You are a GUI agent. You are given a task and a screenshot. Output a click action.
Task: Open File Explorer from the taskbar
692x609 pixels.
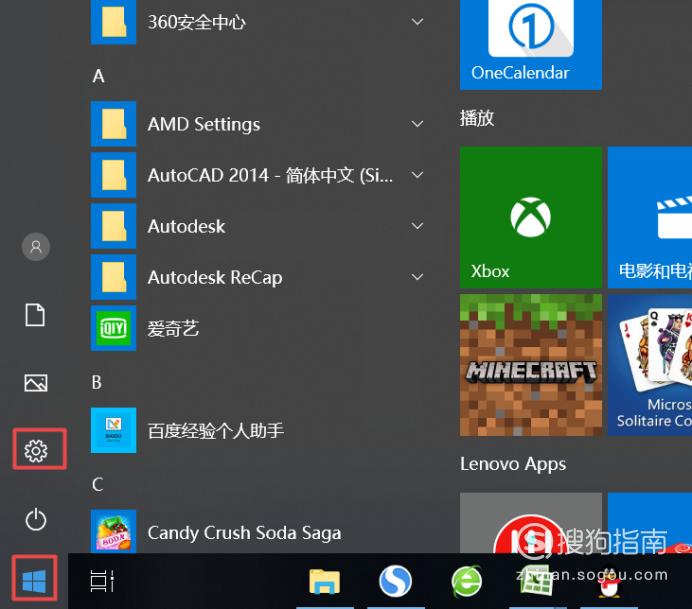tap(324, 581)
